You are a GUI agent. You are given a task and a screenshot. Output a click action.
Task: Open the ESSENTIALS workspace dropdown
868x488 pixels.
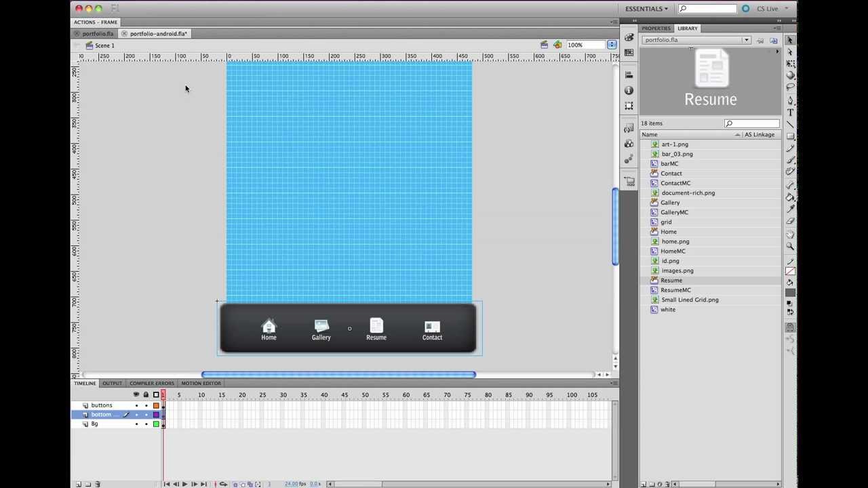(x=646, y=9)
